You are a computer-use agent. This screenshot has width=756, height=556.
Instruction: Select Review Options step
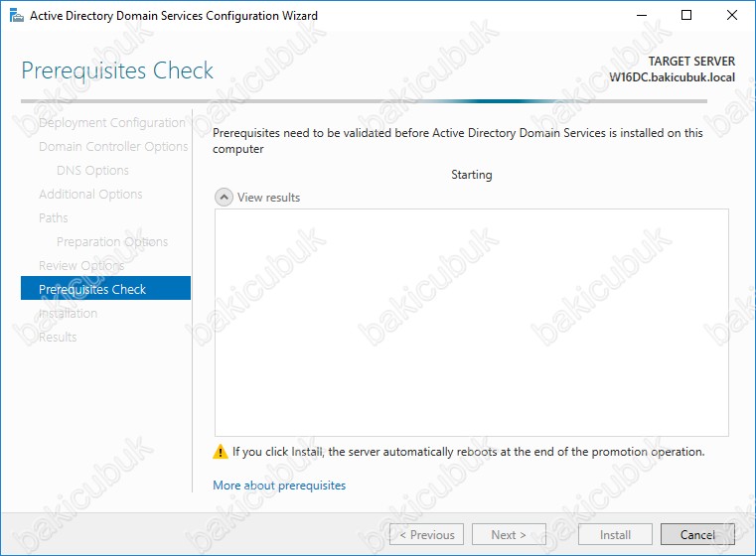pos(81,265)
